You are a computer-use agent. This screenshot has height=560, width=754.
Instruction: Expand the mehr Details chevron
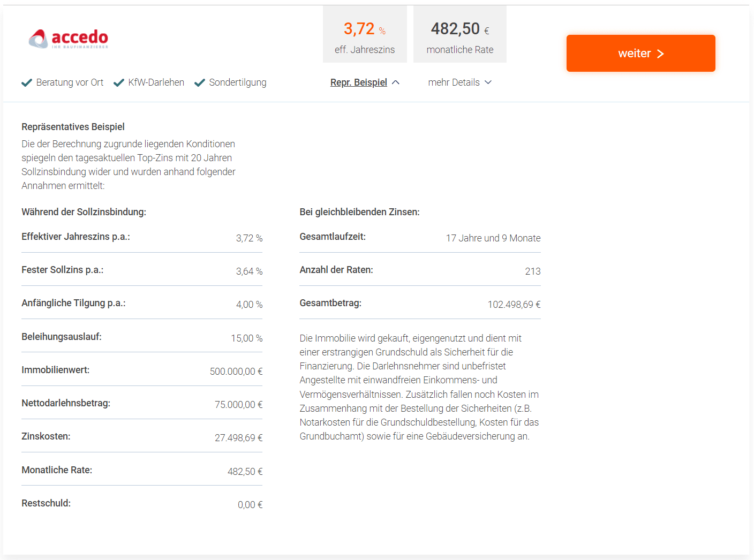[x=488, y=82]
